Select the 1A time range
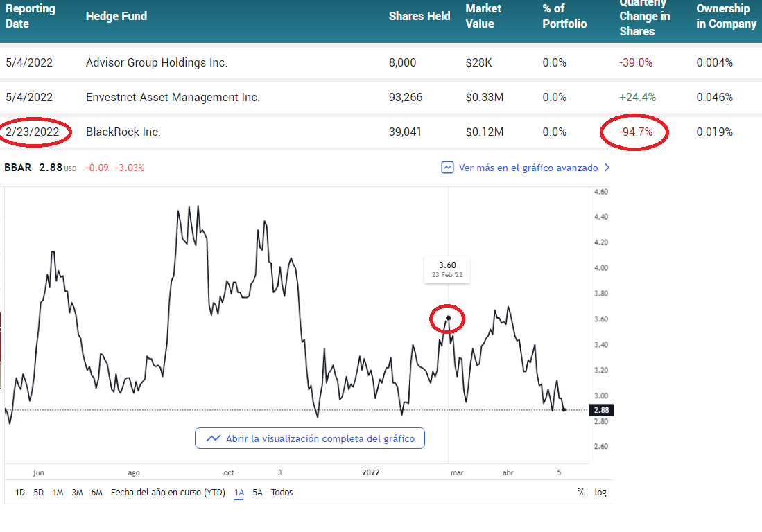Image resolution: width=762 pixels, height=532 pixels. tap(239, 493)
